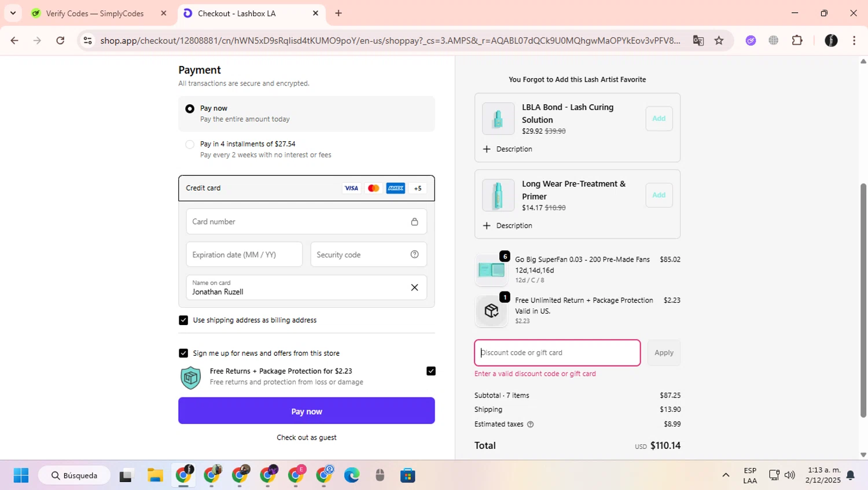Click the purple extension icon in toolbar
868x490 pixels.
751,40
